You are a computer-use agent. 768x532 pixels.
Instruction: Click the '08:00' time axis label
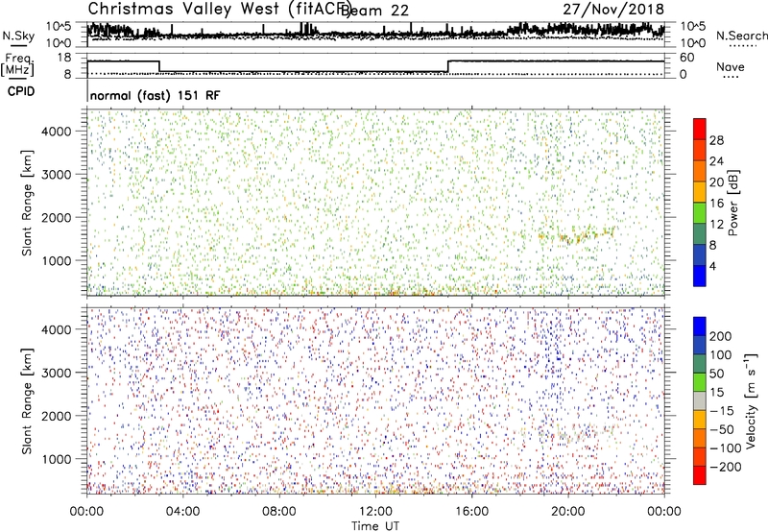click(x=279, y=512)
